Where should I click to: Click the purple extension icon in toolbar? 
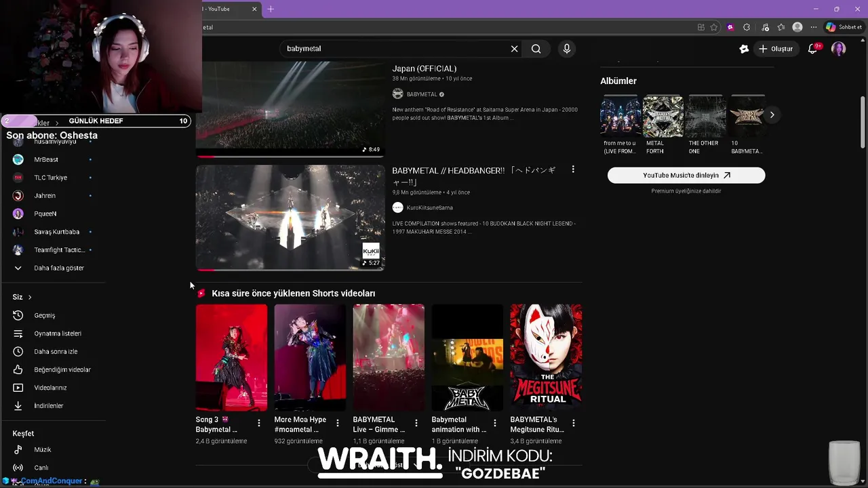pyautogui.click(x=730, y=27)
